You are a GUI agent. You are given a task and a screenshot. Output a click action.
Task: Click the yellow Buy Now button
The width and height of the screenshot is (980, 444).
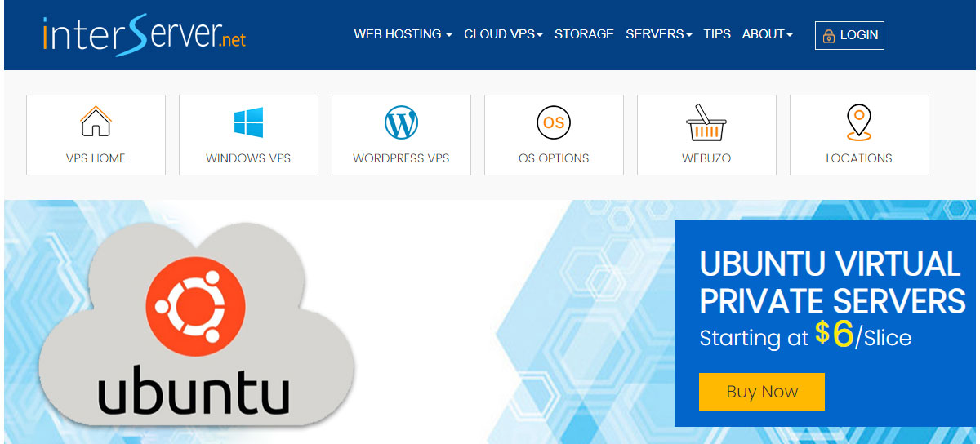click(x=762, y=392)
